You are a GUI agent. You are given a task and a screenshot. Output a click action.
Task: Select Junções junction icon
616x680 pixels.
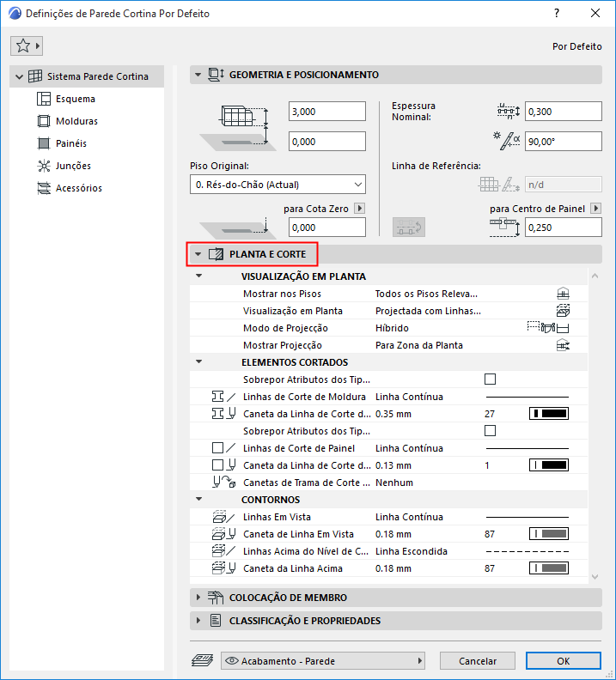(43, 166)
